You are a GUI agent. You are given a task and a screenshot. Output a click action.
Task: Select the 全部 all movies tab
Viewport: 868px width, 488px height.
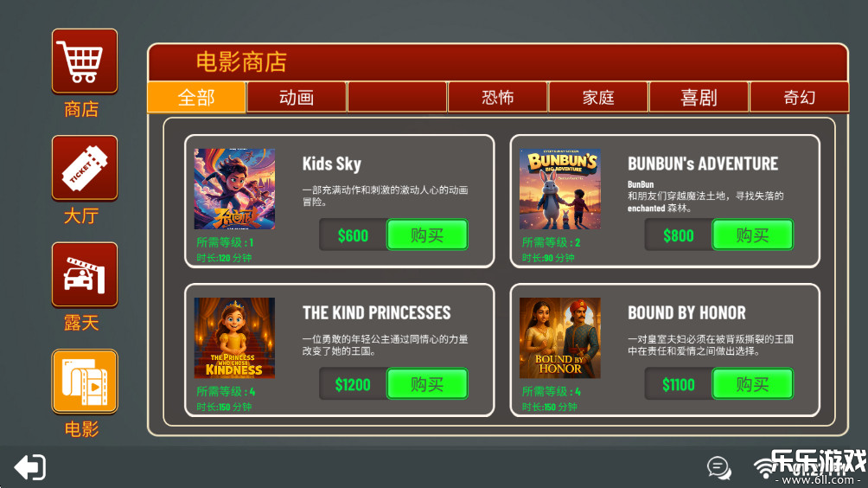click(x=196, y=98)
